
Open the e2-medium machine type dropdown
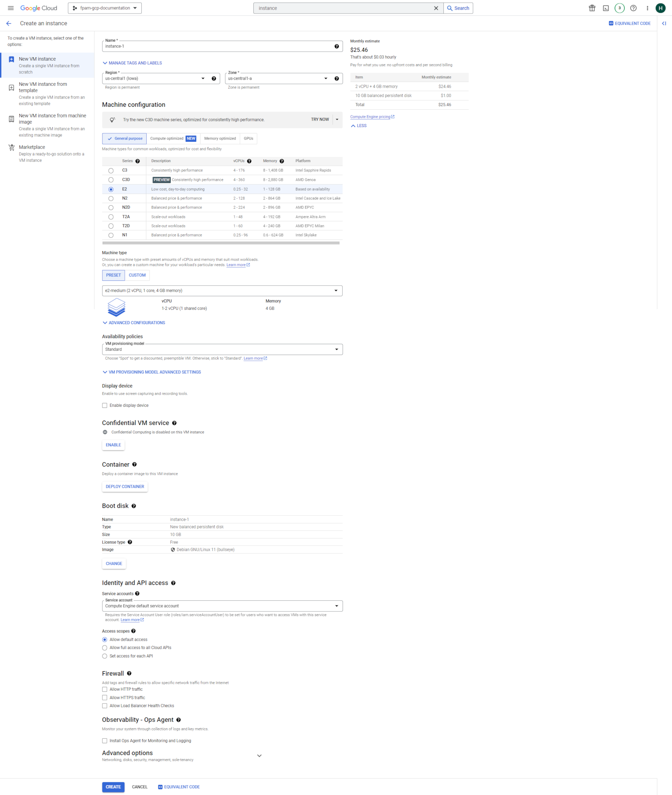222,290
